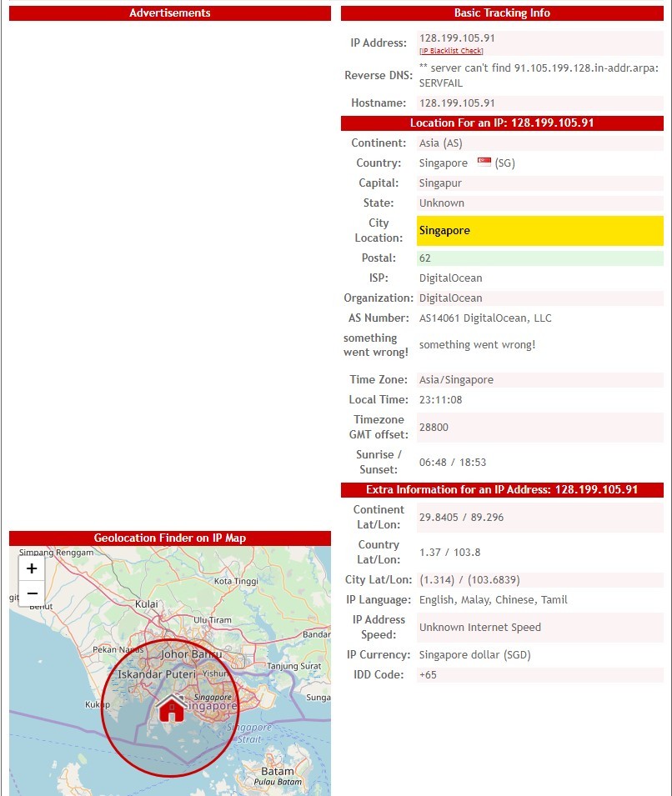This screenshot has width=672, height=796.
Task: Zoom in on the map
Action: 32,568
